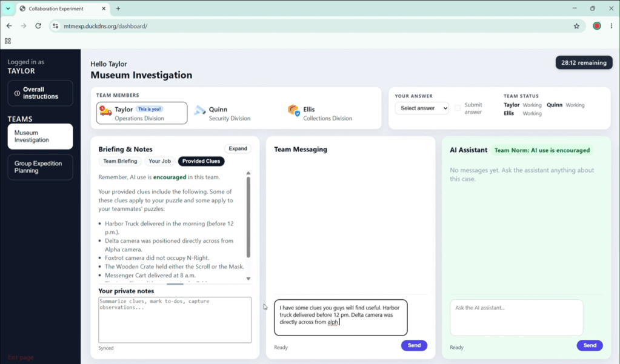620x364 pixels.
Task: Open the browser apps grid icon
Action: tap(8, 41)
